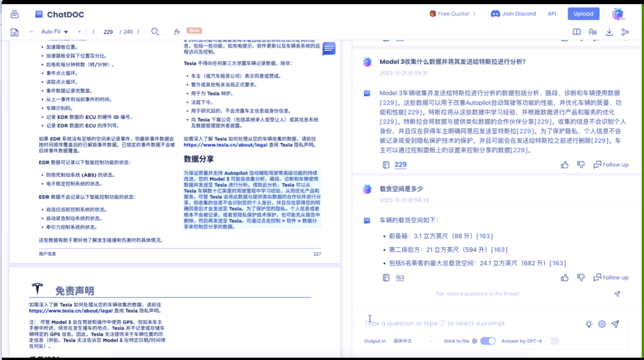The width and height of the screenshot is (644, 360).
Task: Share the document via the share icon
Action: (x=626, y=32)
